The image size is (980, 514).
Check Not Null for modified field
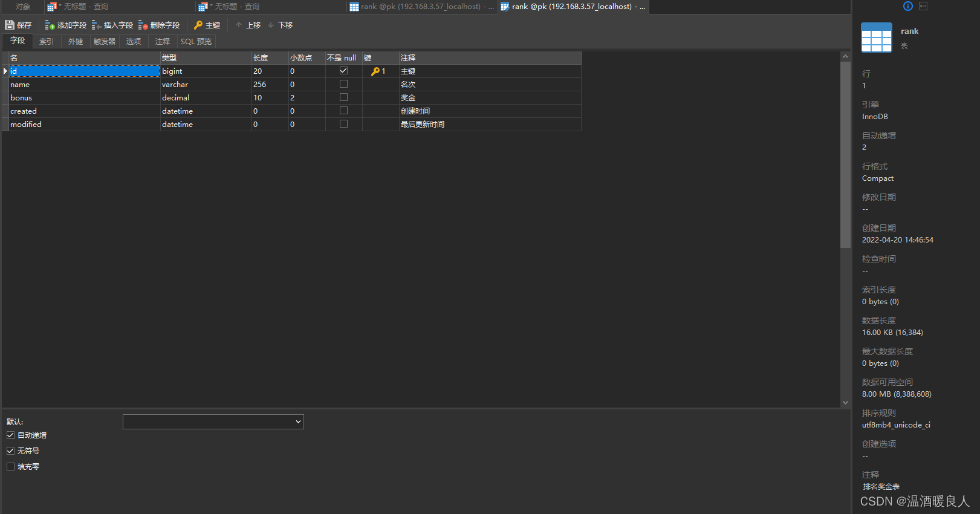[x=343, y=124]
